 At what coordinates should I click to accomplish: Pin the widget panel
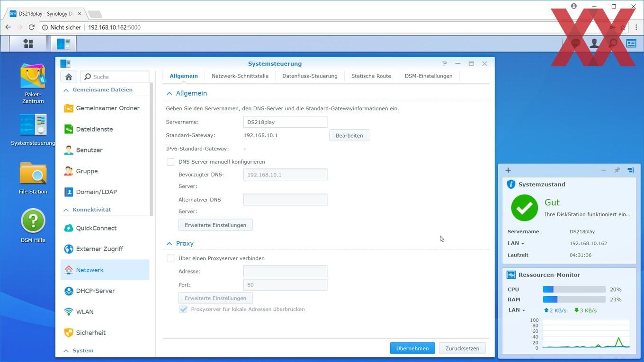coord(617,170)
